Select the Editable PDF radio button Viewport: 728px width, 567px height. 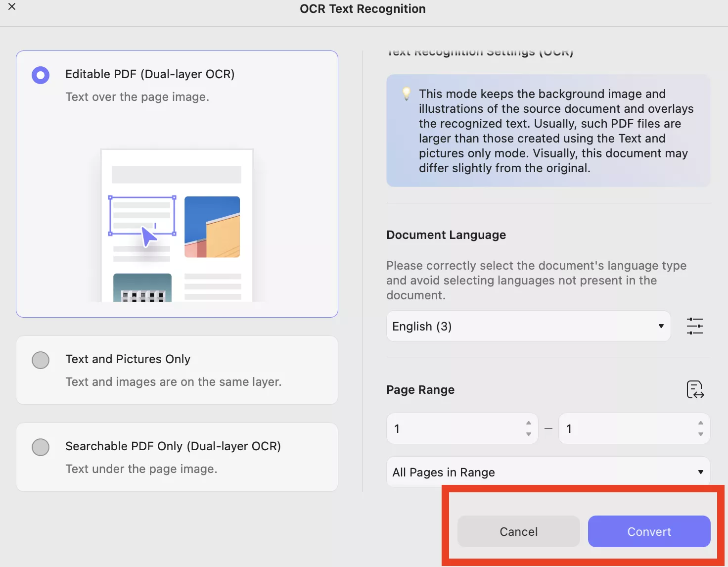pos(41,75)
